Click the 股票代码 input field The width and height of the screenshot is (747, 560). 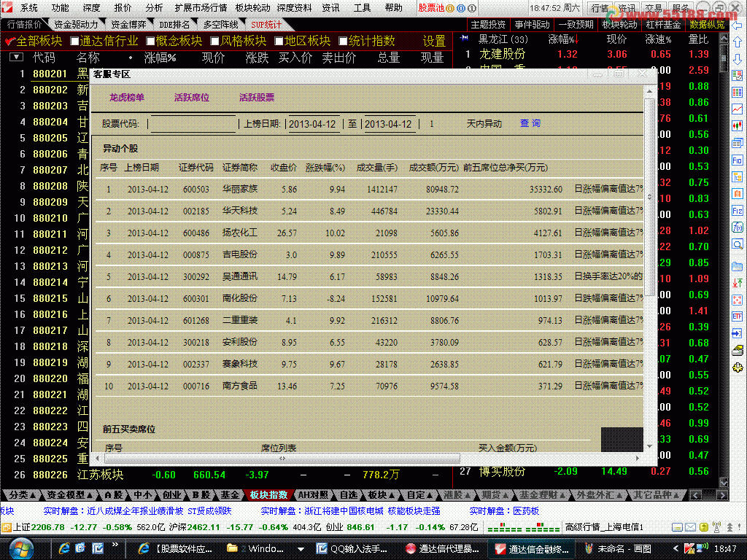coord(193,124)
